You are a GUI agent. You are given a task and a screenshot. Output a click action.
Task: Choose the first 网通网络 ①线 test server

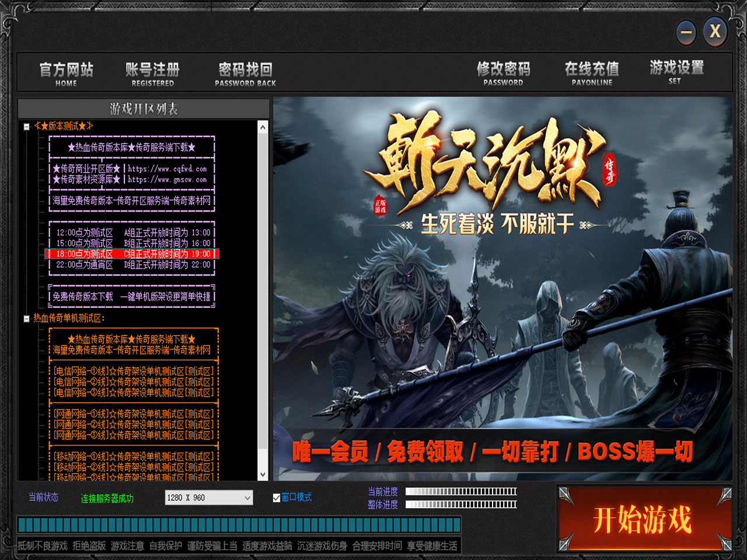point(133,414)
